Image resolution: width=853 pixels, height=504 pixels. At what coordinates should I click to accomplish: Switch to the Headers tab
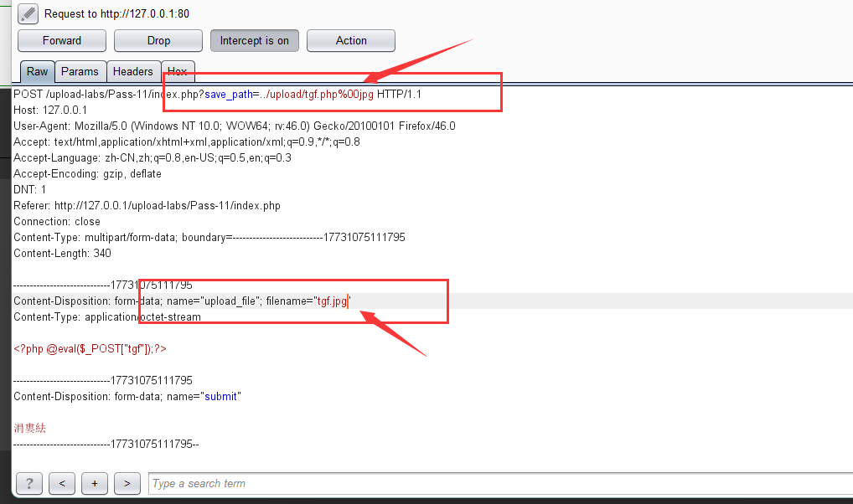133,72
